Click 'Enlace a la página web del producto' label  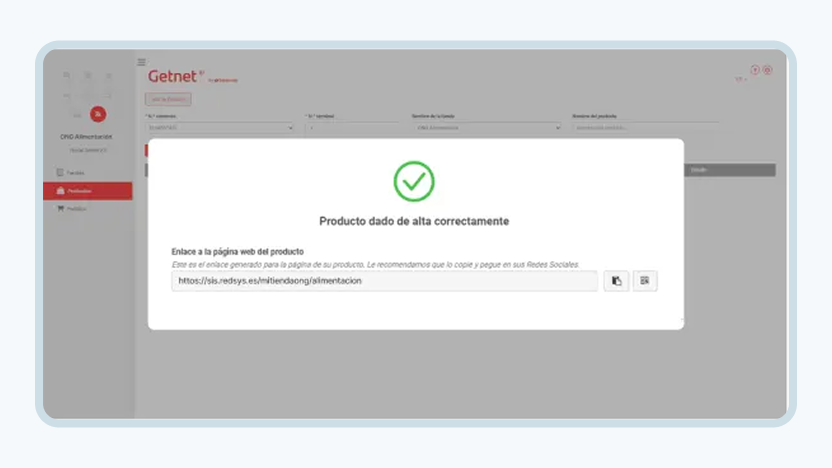click(237, 252)
